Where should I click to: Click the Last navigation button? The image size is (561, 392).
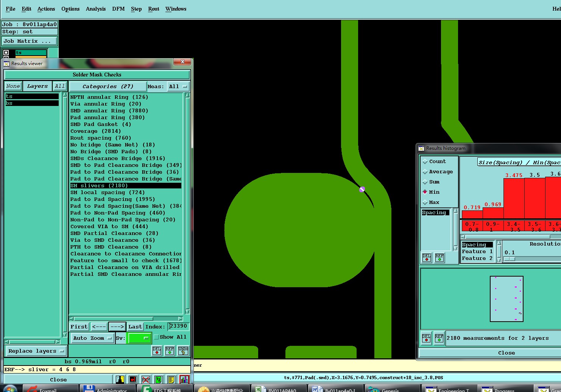point(135,327)
